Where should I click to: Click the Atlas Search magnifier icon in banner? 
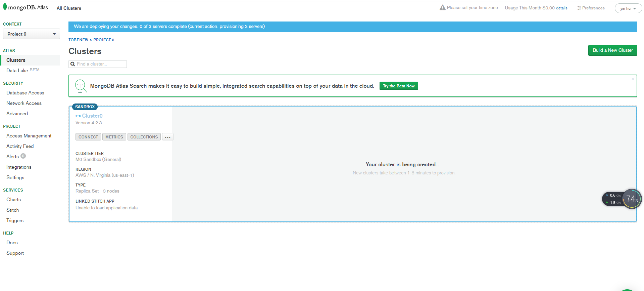(x=81, y=86)
